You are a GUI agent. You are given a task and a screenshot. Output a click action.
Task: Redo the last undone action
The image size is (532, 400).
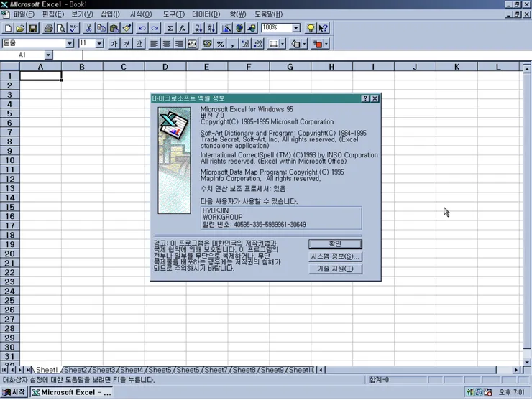pyautogui.click(x=155, y=28)
